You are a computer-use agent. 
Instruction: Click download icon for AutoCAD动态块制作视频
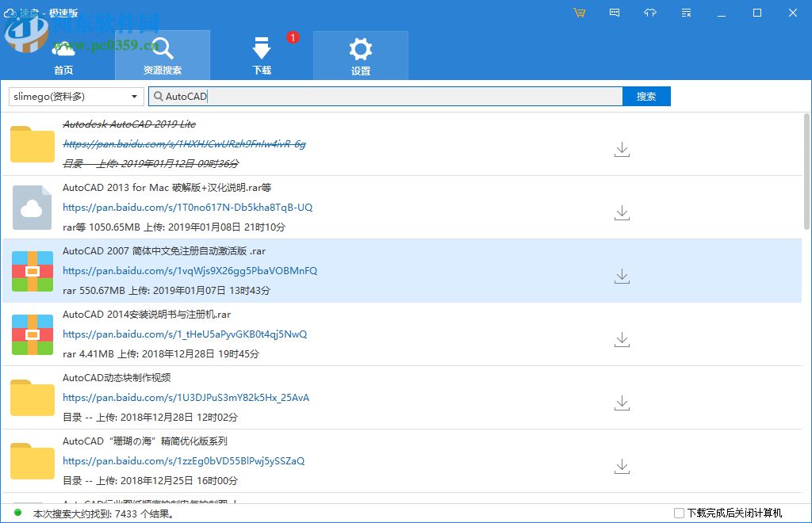coord(622,403)
